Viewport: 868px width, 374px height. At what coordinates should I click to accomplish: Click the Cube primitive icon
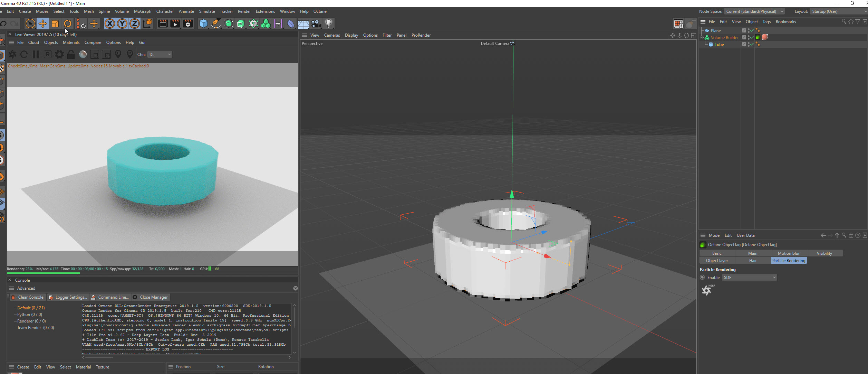click(204, 24)
